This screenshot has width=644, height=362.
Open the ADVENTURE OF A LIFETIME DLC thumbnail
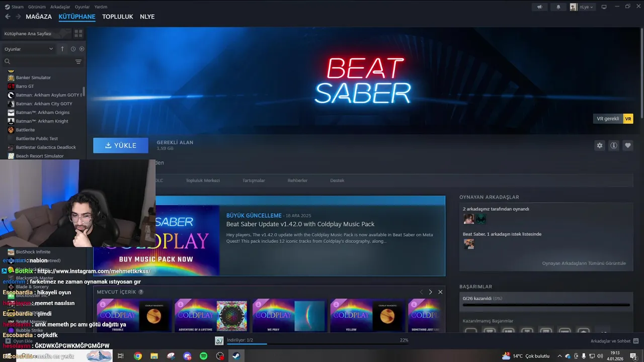click(x=211, y=315)
